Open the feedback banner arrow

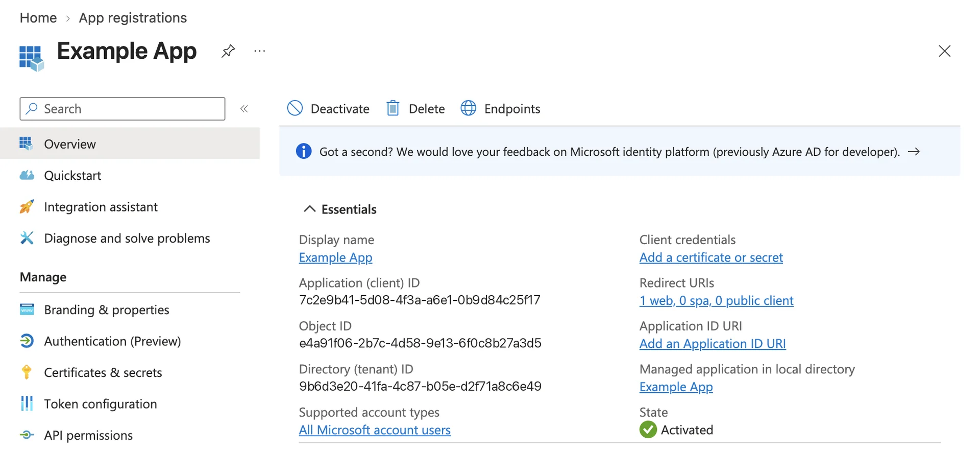coord(914,152)
